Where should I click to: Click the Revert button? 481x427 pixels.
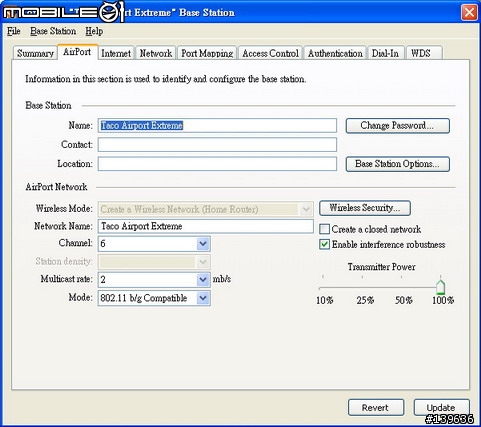tap(376, 407)
